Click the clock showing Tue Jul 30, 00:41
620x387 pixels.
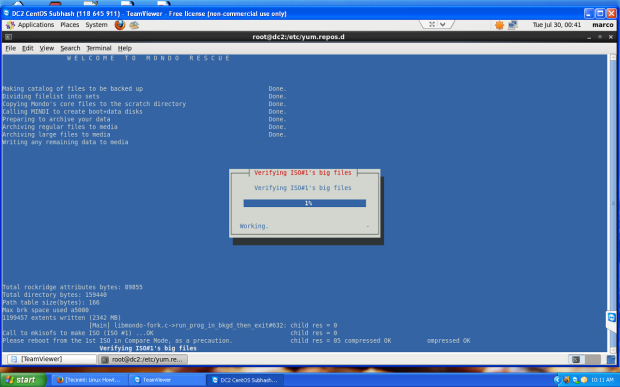(x=557, y=25)
